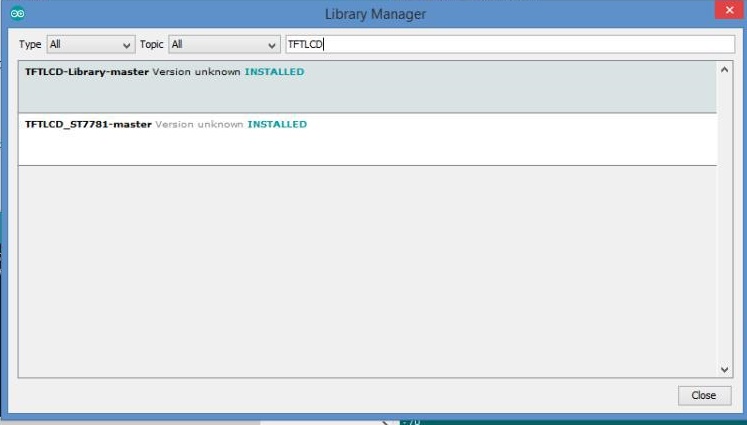747x425 pixels.
Task: Click the Library Manager title text
Action: (375, 14)
